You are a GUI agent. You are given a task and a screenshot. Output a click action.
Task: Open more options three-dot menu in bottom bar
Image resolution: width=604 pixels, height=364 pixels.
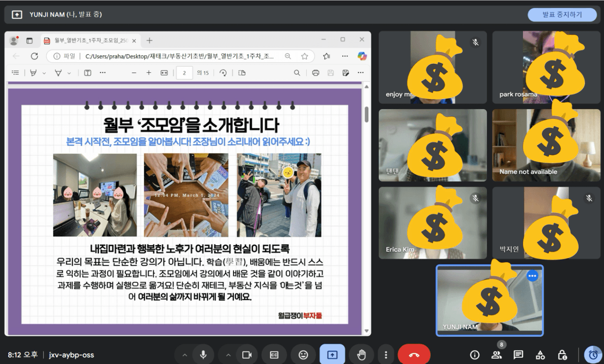[x=386, y=355]
